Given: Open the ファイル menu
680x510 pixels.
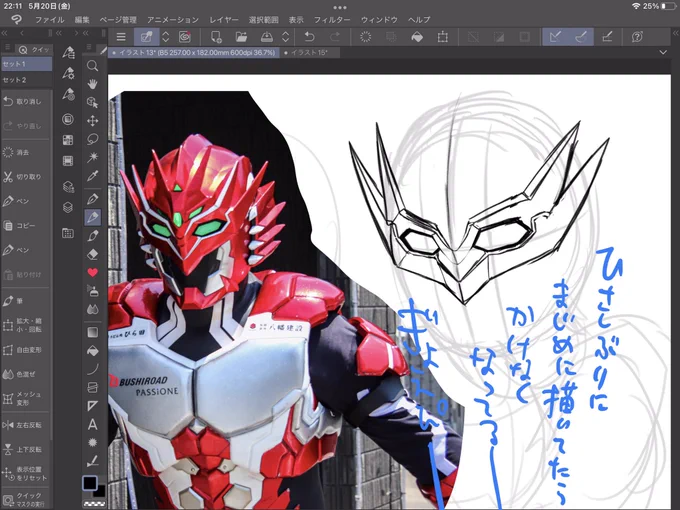Looking at the screenshot, I should [49, 20].
